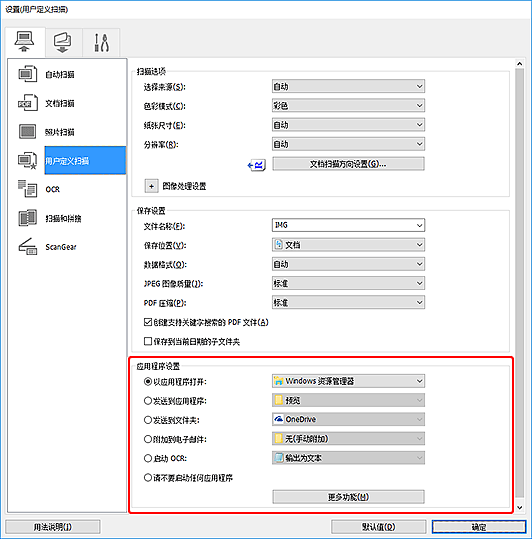Open the Windows 资源管理器 dropdown
532x539 pixels.
coord(348,381)
